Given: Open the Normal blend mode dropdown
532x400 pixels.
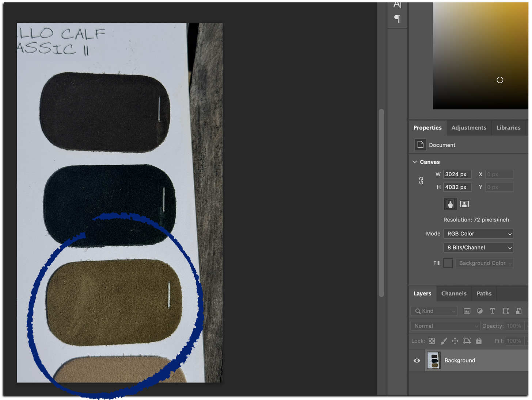Looking at the screenshot, I should coord(445,326).
